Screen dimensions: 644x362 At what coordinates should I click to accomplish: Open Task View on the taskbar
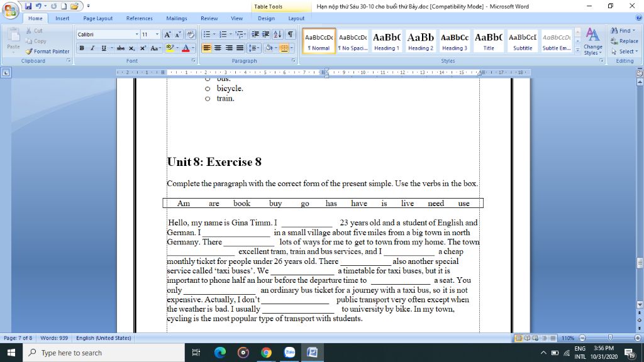click(196, 353)
